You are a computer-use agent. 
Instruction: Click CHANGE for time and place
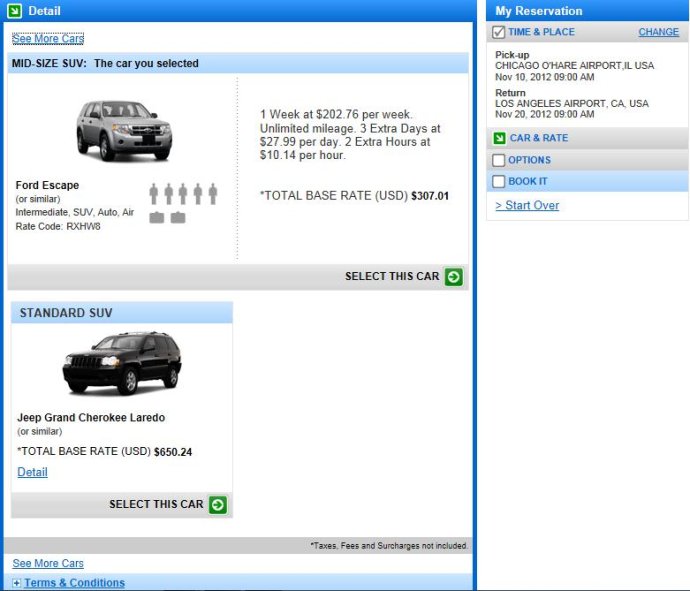point(658,32)
